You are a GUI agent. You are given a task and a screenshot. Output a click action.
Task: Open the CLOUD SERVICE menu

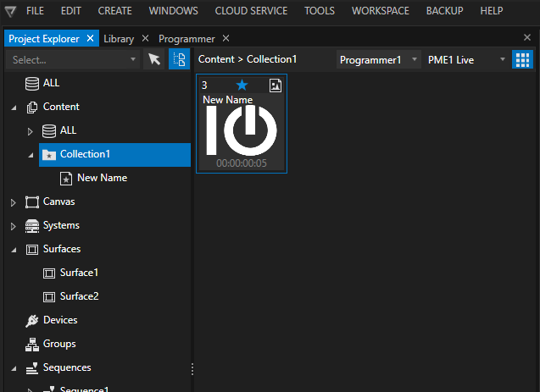point(251,11)
